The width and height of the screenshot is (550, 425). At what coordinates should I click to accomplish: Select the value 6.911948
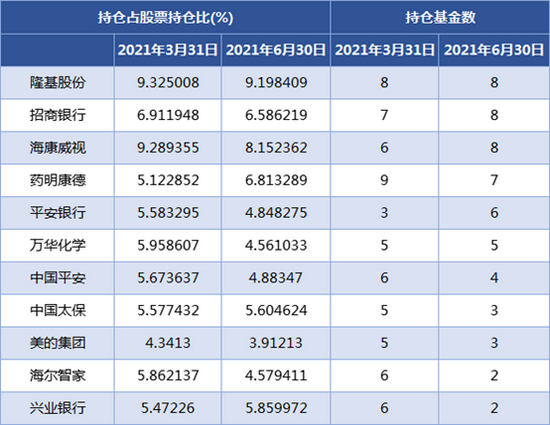click(168, 115)
